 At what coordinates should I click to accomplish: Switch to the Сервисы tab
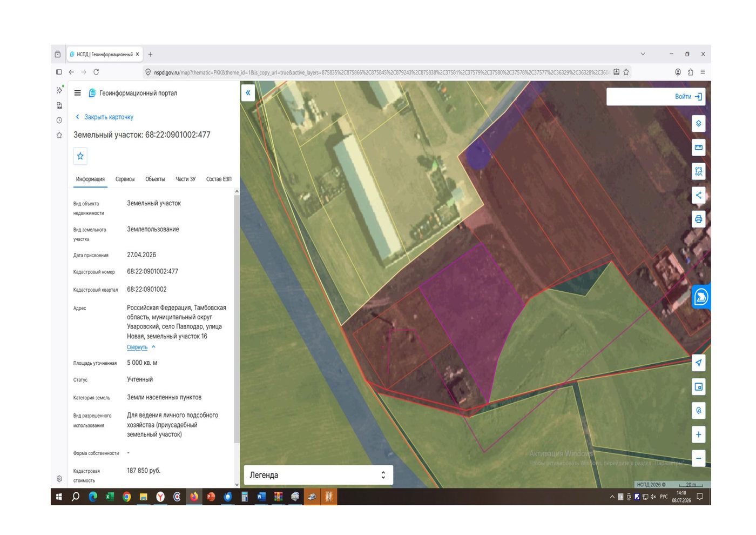tap(125, 179)
